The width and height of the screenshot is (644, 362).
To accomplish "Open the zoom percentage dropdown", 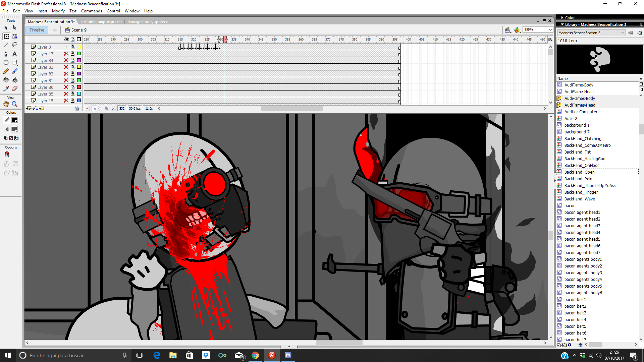I will pyautogui.click(x=550, y=30).
